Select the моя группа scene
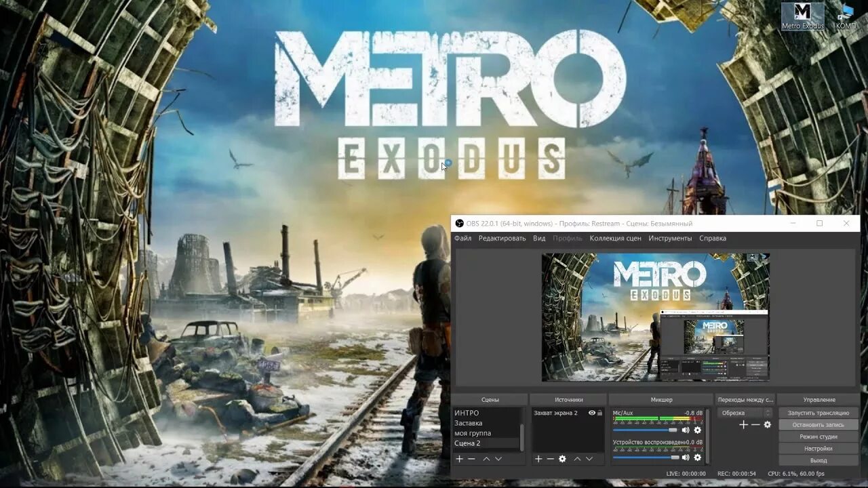 [486, 433]
